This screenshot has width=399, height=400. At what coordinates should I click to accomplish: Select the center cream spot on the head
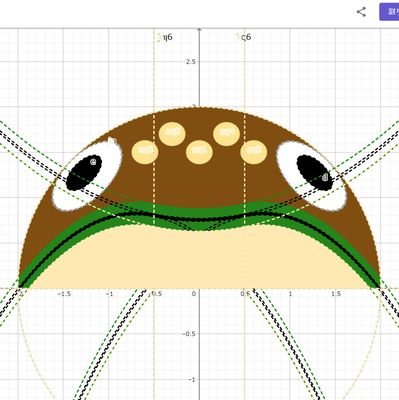[x=199, y=152]
